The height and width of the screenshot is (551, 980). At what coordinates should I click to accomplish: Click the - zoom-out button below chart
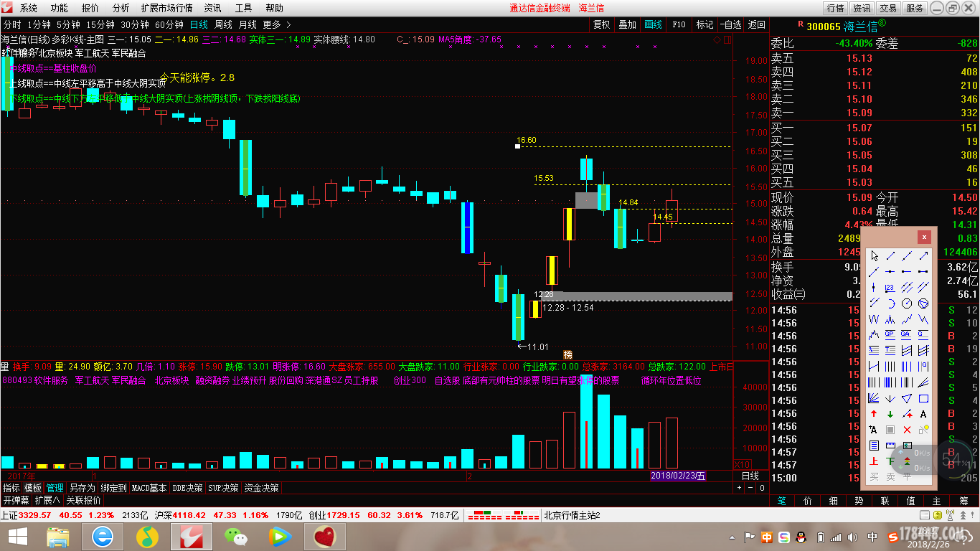[751, 488]
